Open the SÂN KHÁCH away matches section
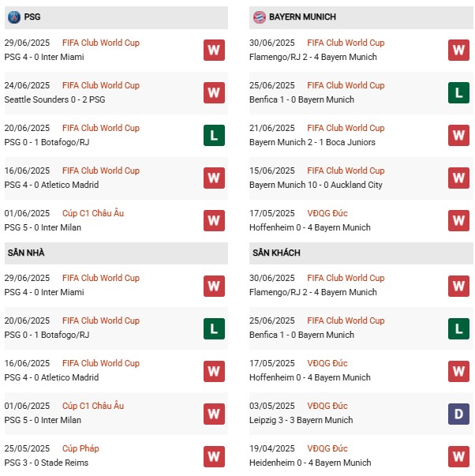Screen dimensions: 475x476 tap(276, 253)
